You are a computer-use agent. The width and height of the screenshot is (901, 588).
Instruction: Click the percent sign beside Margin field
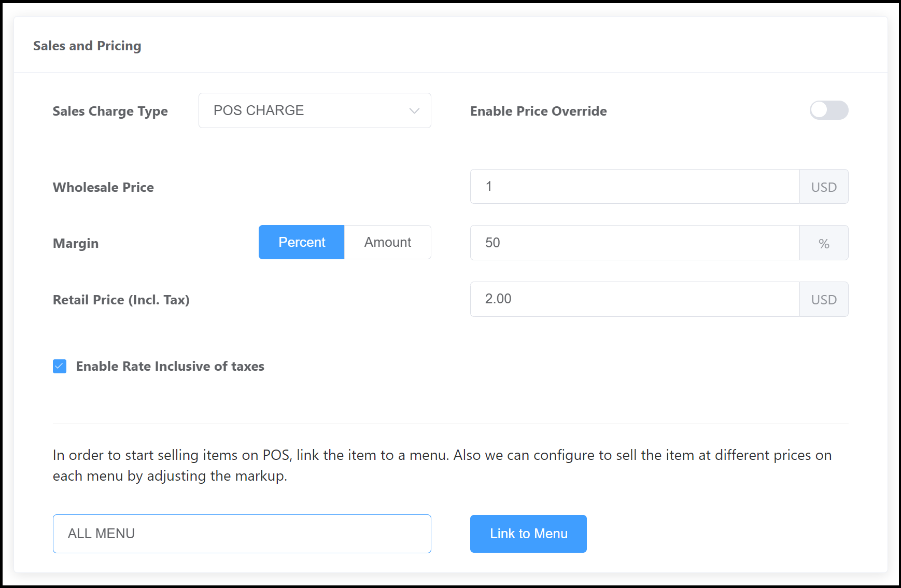824,243
